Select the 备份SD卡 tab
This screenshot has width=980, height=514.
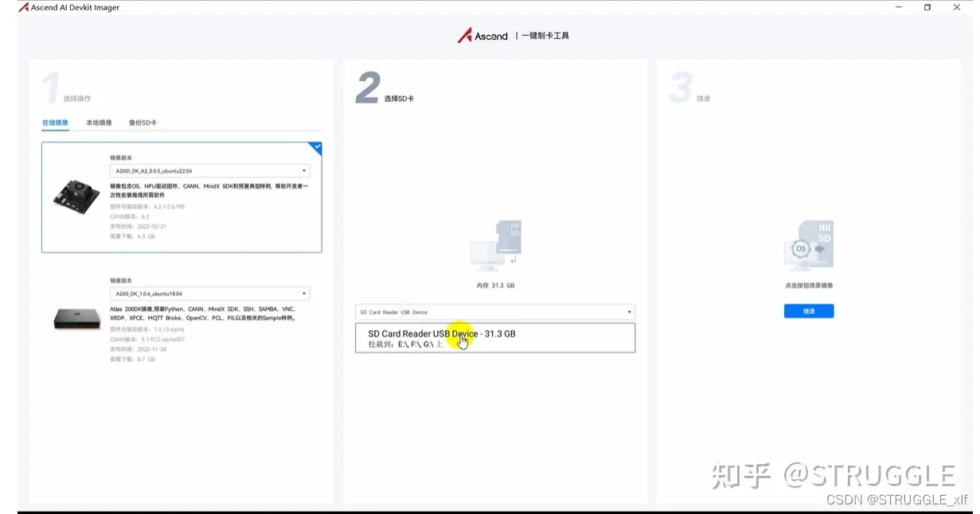pyautogui.click(x=143, y=123)
